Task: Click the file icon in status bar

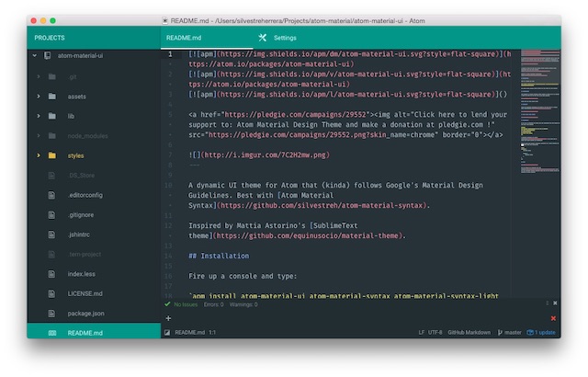Action: click(x=167, y=332)
